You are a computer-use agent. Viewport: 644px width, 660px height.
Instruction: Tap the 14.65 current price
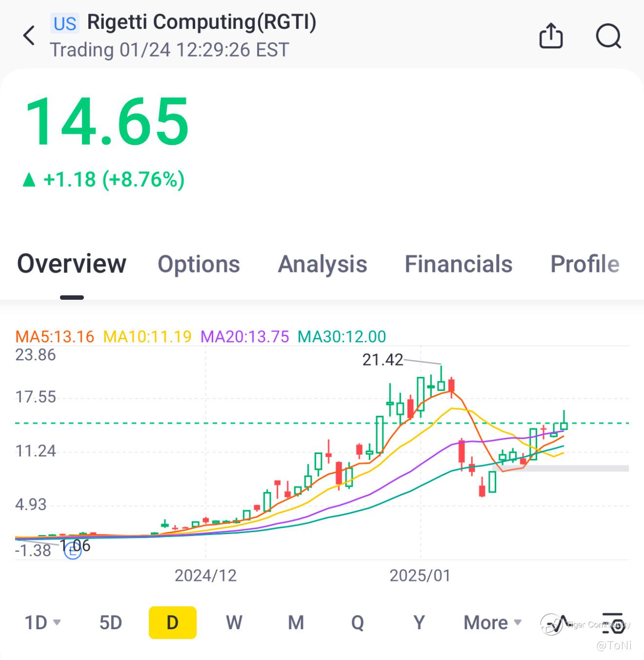click(x=107, y=121)
